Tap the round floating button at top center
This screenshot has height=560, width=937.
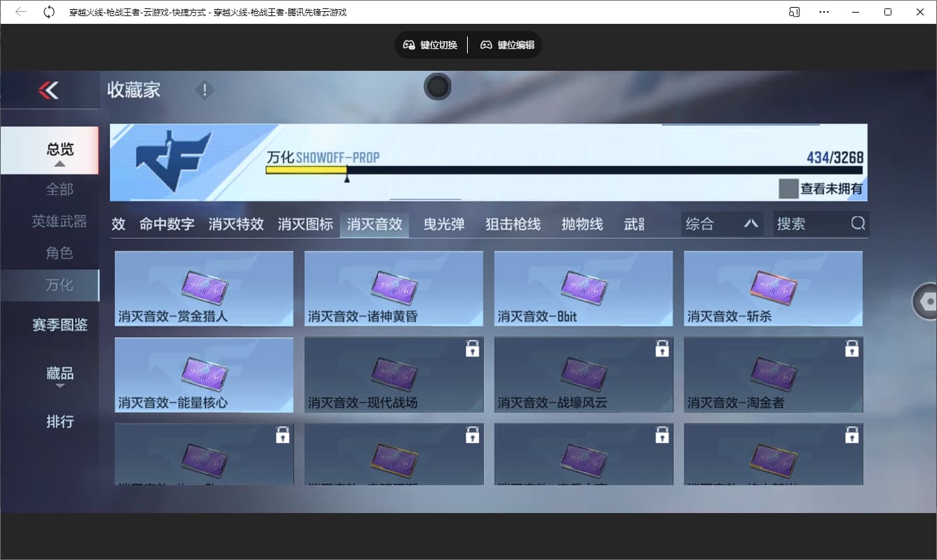pos(437,87)
